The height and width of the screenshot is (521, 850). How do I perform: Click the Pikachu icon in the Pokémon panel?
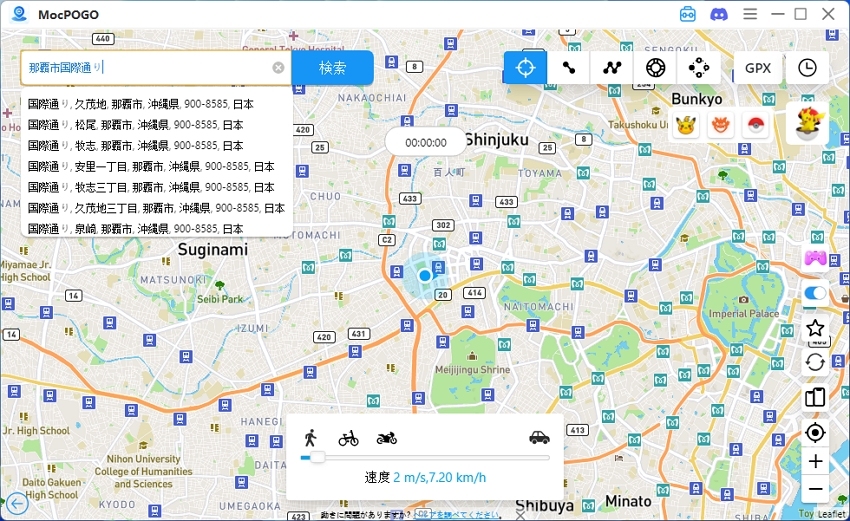click(686, 126)
